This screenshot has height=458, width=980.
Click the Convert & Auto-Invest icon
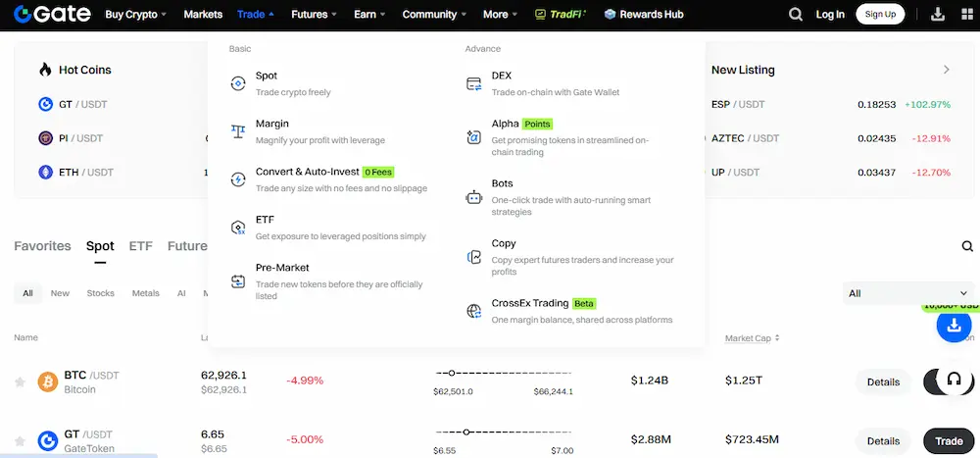pyautogui.click(x=238, y=179)
